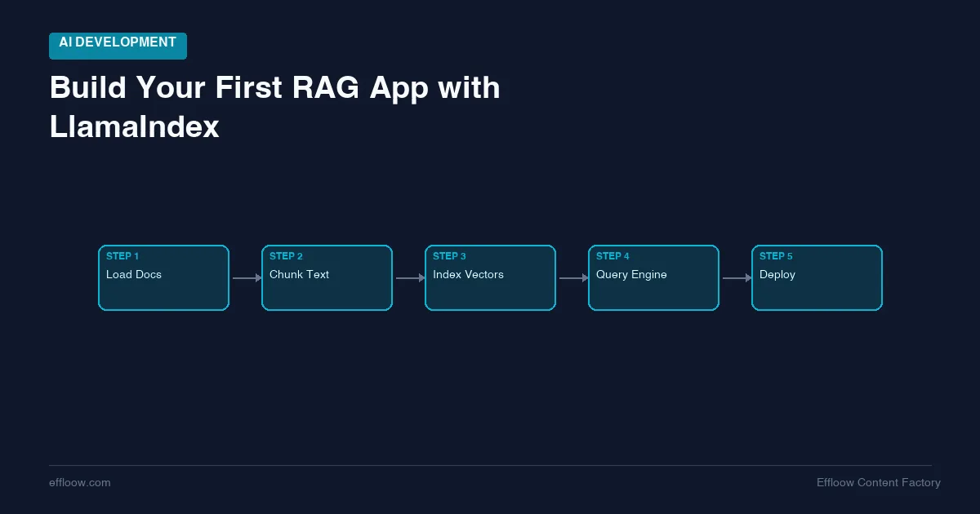
Task: Click the 'Build Your First RAG App with' headline
Action: click(x=275, y=88)
